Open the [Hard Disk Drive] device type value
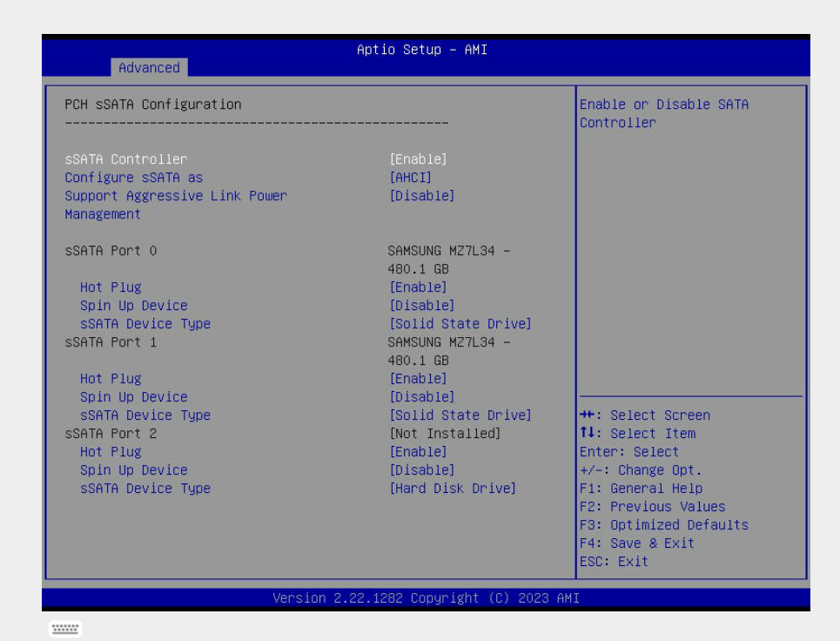Screen dimensions: 840x641 coord(453,489)
